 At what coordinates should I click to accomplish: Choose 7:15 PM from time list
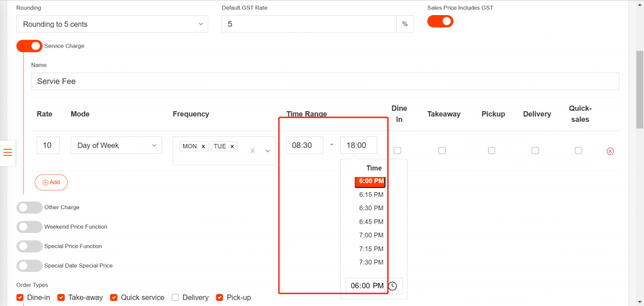click(371, 249)
